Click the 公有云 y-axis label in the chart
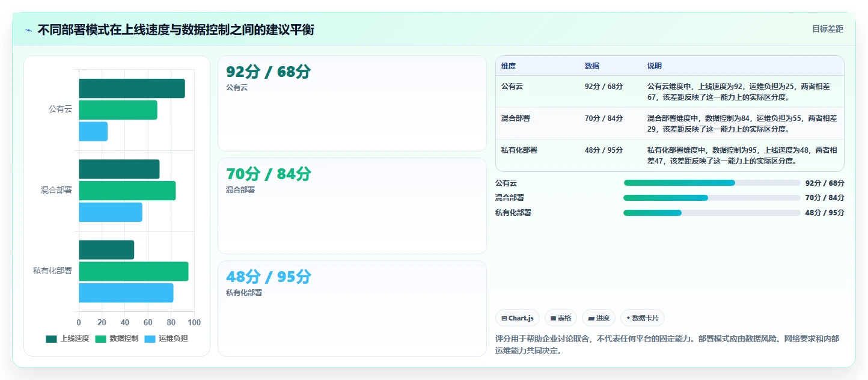 pyautogui.click(x=60, y=109)
